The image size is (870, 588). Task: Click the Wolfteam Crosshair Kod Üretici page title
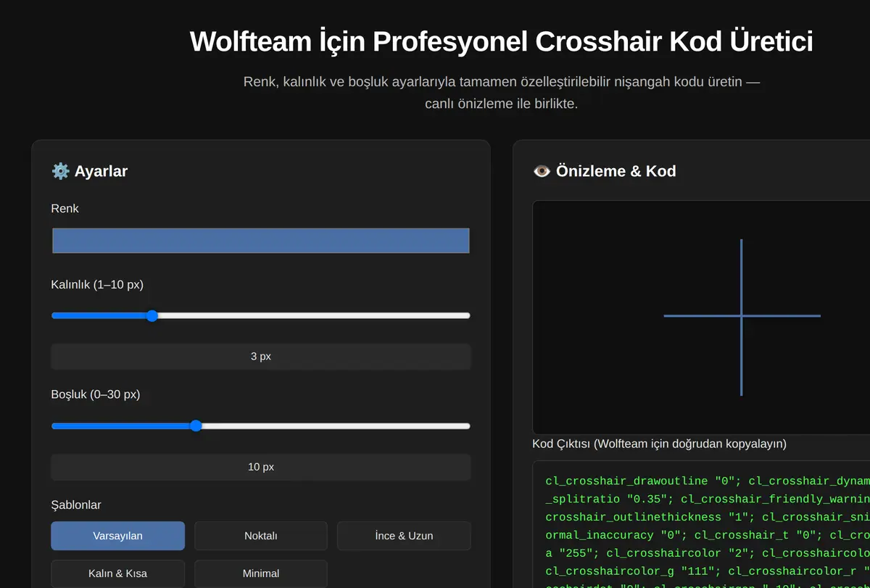click(x=501, y=41)
